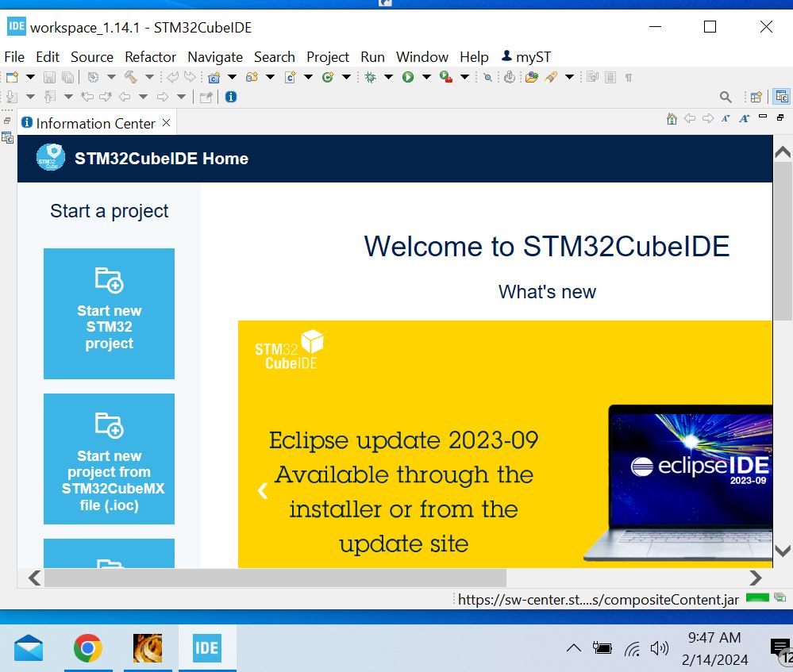Open dropdown next to Debug bug icon
The image size is (793, 672).
pos(388,78)
